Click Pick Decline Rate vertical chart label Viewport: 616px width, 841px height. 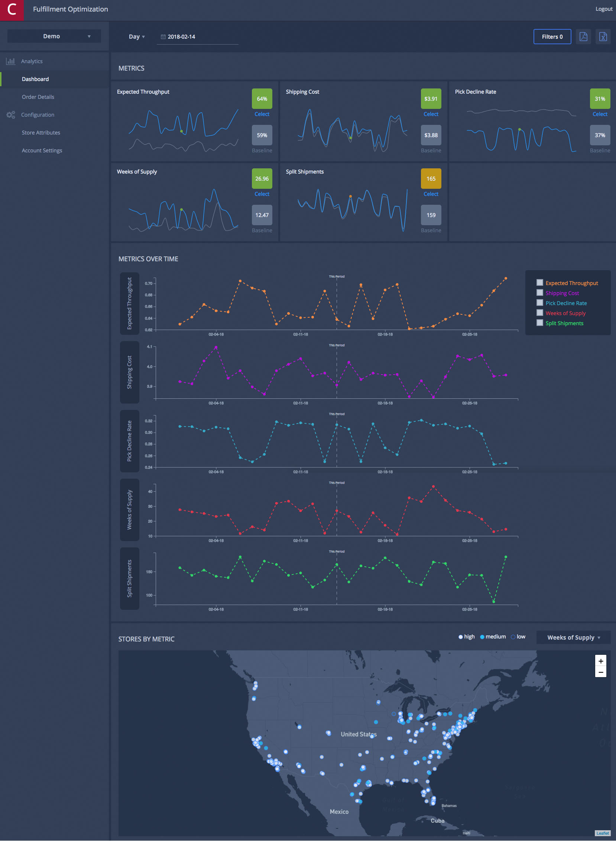(x=129, y=441)
